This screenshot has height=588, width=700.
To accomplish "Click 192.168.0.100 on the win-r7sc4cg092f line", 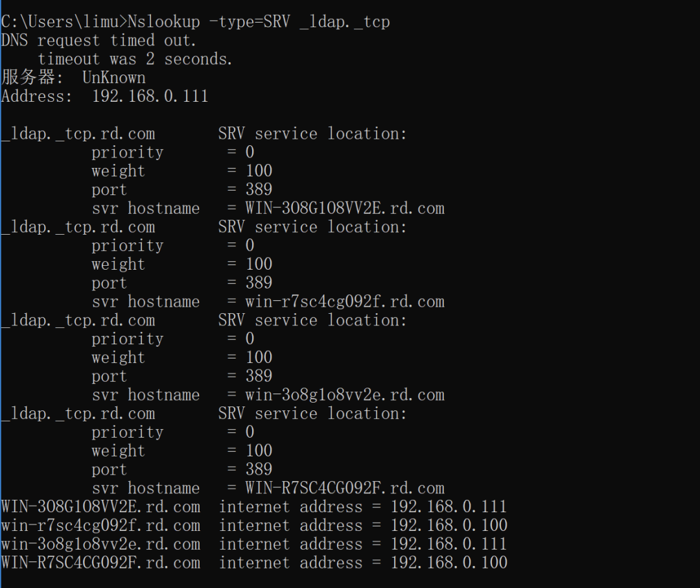I will (449, 526).
